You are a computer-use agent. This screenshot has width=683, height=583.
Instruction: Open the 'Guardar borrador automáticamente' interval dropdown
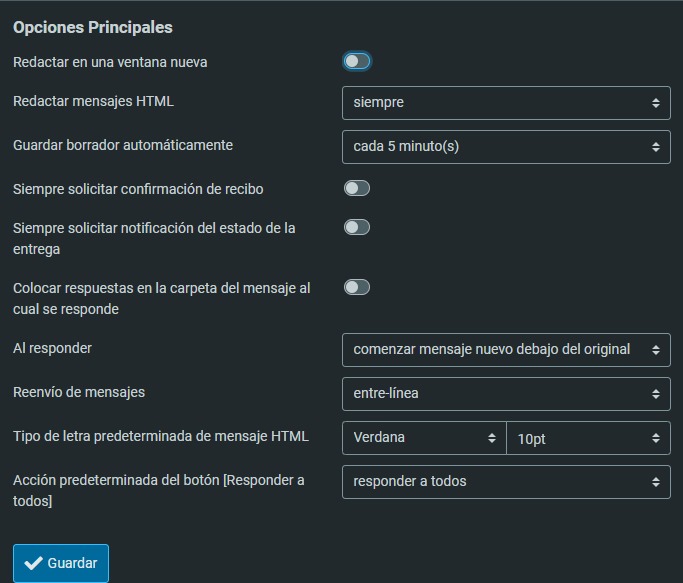(x=506, y=146)
